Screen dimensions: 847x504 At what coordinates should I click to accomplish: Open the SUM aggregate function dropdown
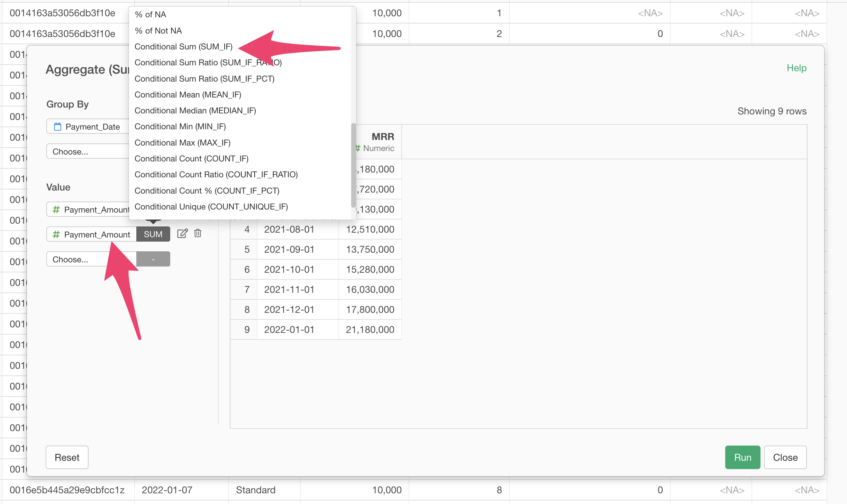(153, 234)
